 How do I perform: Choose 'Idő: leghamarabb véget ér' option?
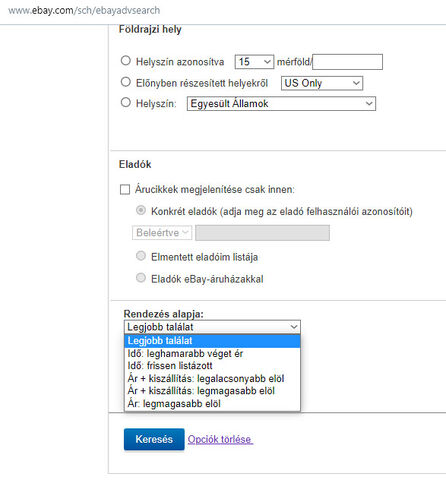pos(212,354)
